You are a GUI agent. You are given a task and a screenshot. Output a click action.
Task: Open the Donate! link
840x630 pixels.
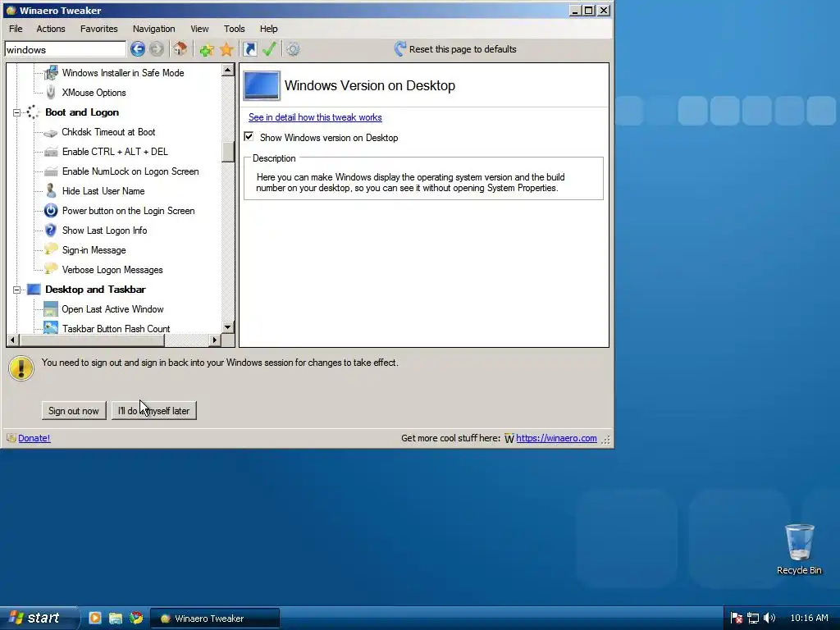[x=34, y=438]
